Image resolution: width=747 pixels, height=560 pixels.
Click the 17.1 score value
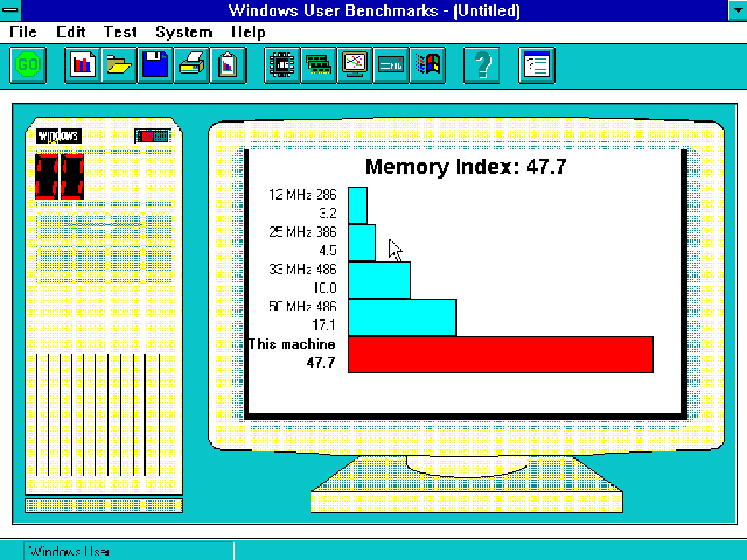pos(324,325)
